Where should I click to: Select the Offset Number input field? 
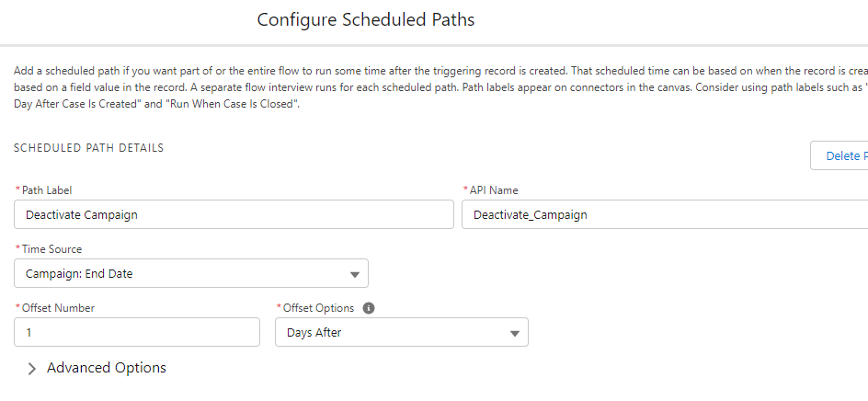(x=137, y=332)
